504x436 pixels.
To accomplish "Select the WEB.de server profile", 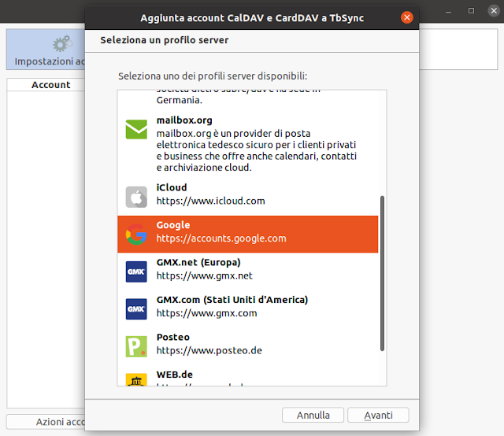I will (247, 376).
